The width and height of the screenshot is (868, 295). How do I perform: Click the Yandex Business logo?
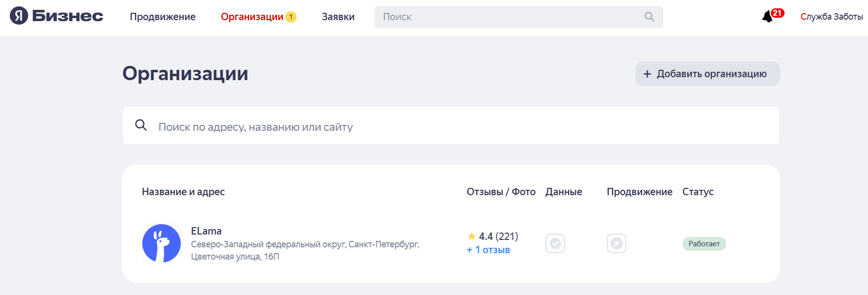click(x=56, y=16)
